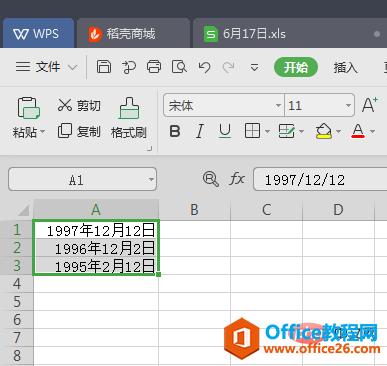Screen dimensions: 387x366
Task: Increase font size with A+ icon
Action: coord(370,105)
